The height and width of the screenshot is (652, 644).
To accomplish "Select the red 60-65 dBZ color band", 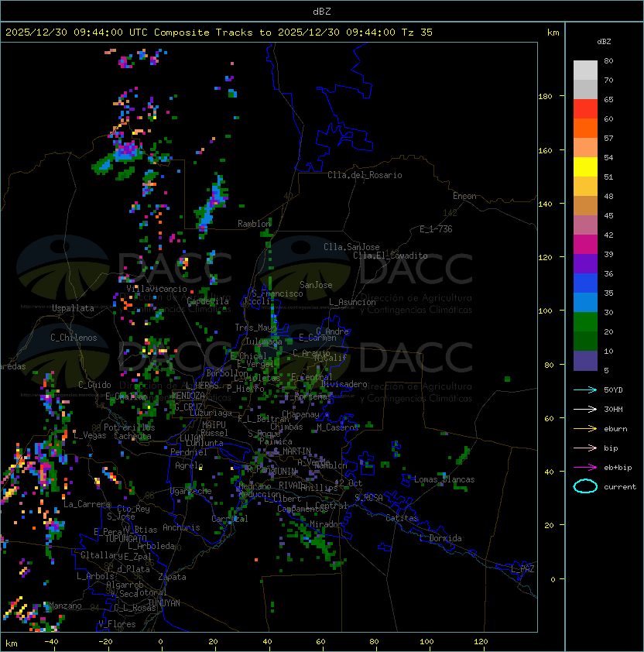I will (x=585, y=109).
